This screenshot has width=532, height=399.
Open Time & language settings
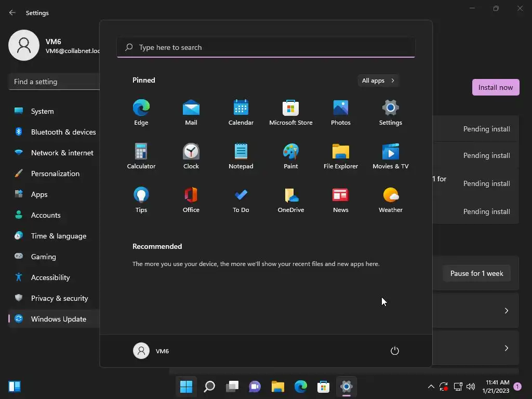pyautogui.click(x=54, y=236)
